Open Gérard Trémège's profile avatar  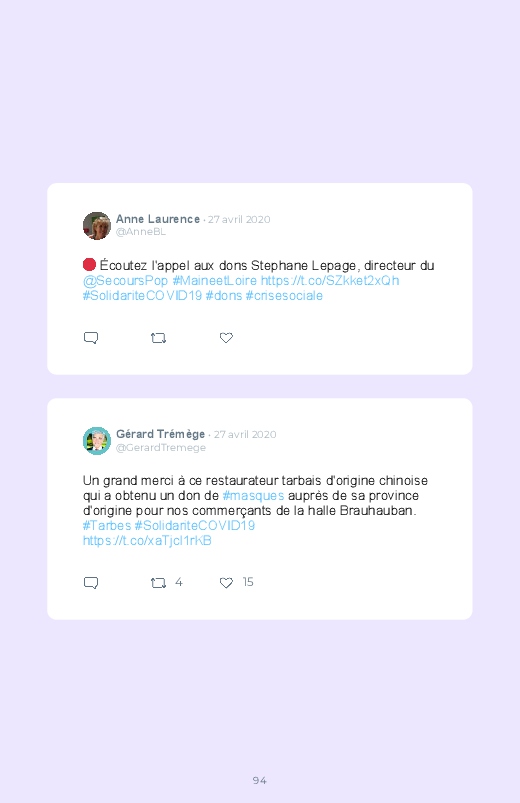97,440
